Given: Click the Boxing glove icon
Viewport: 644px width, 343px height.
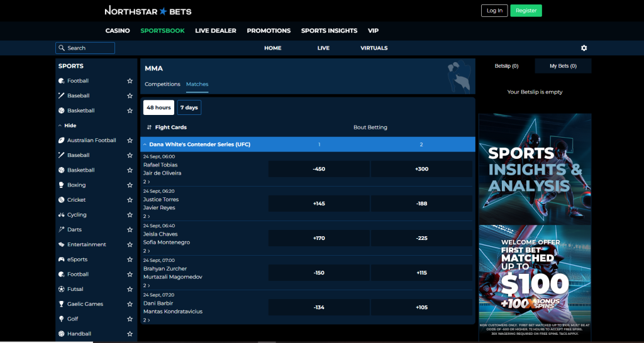Looking at the screenshot, I should pos(61,185).
